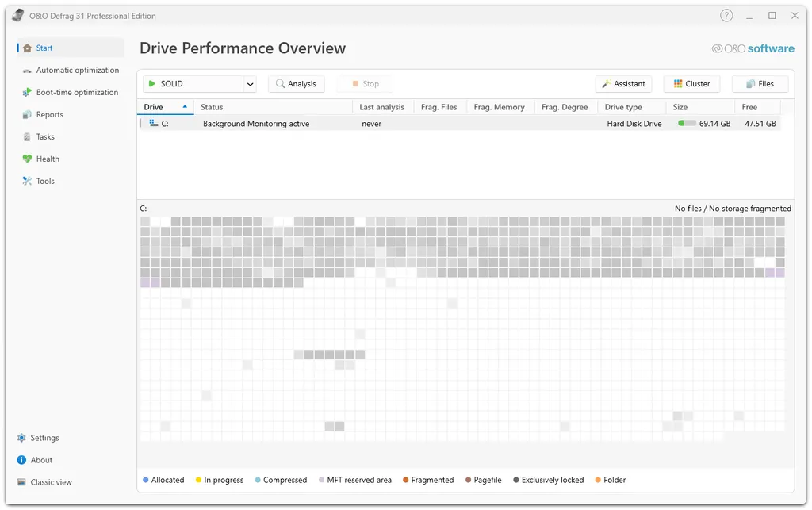This screenshot has width=812, height=510.
Task: Sort by Frag. Files column header
Action: pos(439,107)
